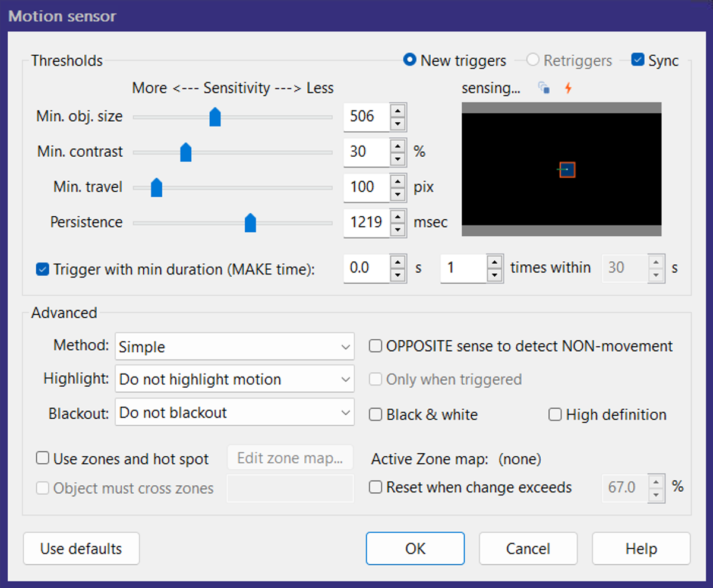This screenshot has width=713, height=588.
Task: Decrease MAKE time seconds with down arrow
Action: (398, 276)
